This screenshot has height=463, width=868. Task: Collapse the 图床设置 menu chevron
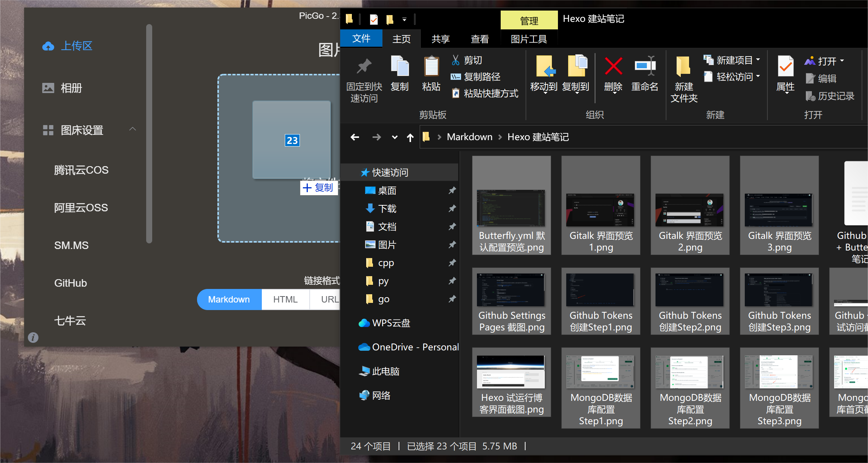coord(133,129)
